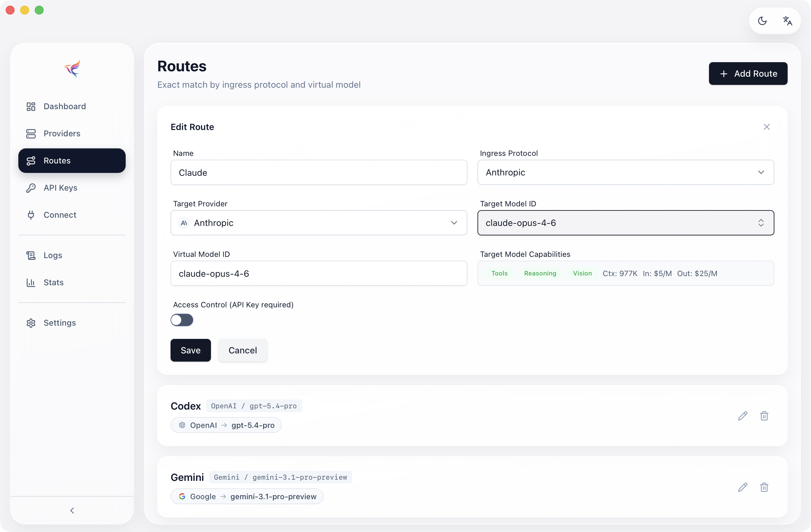Click the Ctx: 977K value
Screen dimensions: 811x532
click(x=620, y=273)
